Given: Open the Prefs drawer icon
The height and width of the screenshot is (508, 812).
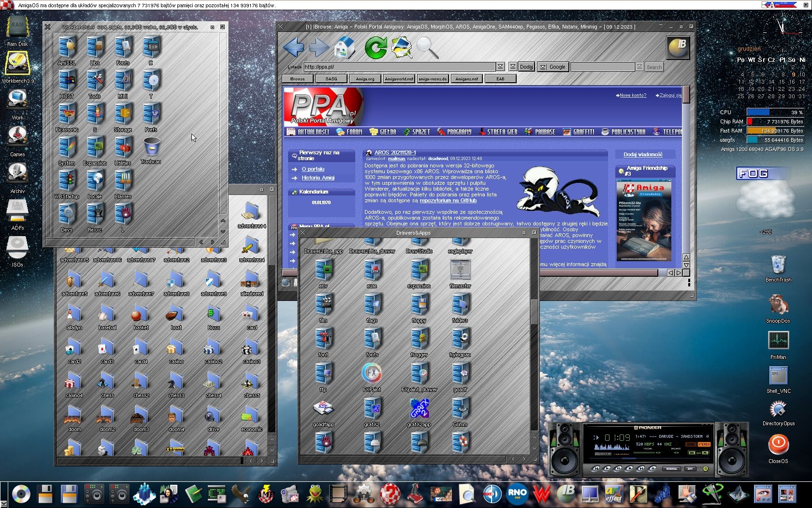Looking at the screenshot, I should pos(151,118).
